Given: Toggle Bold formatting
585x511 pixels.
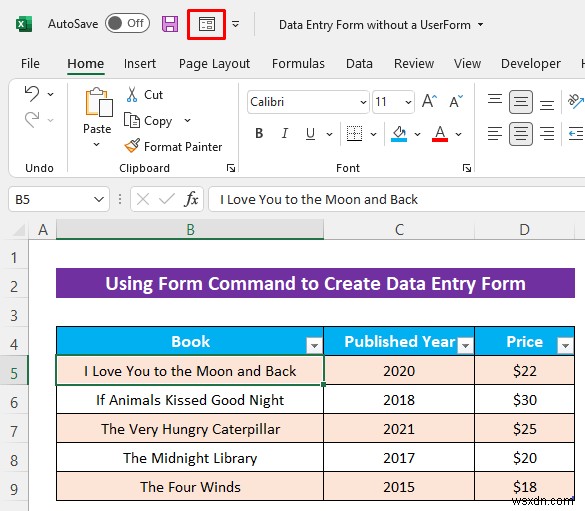Looking at the screenshot, I should [x=259, y=134].
